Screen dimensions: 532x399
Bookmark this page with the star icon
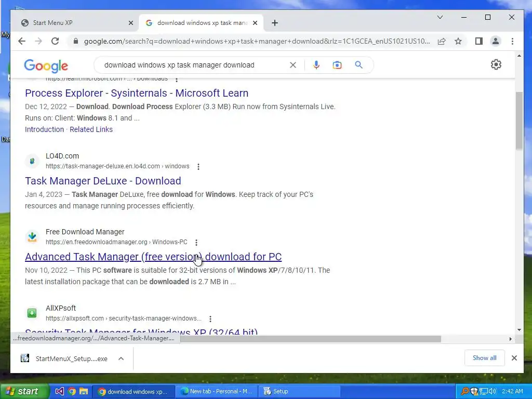[x=458, y=42]
